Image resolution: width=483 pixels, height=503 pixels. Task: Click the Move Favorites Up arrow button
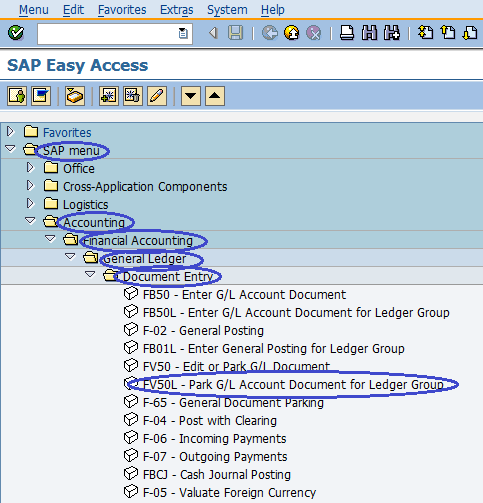pos(215,96)
